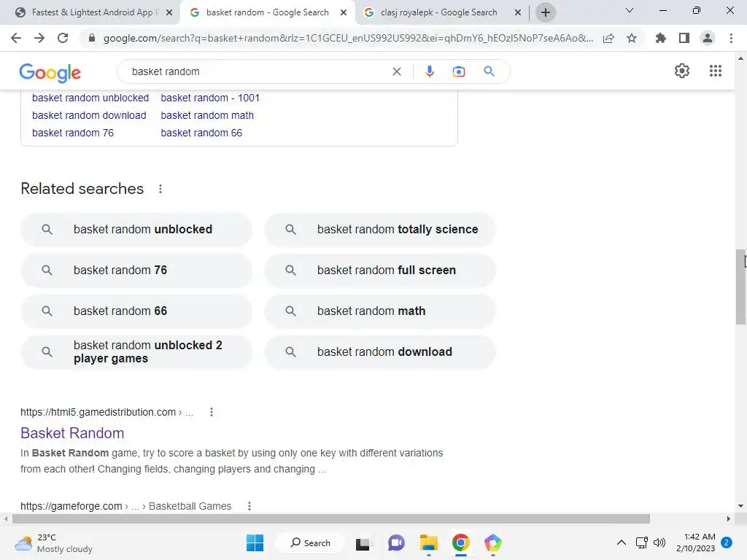Click the scroll down arrow of the page
The width and height of the screenshot is (747, 560).
(x=740, y=506)
